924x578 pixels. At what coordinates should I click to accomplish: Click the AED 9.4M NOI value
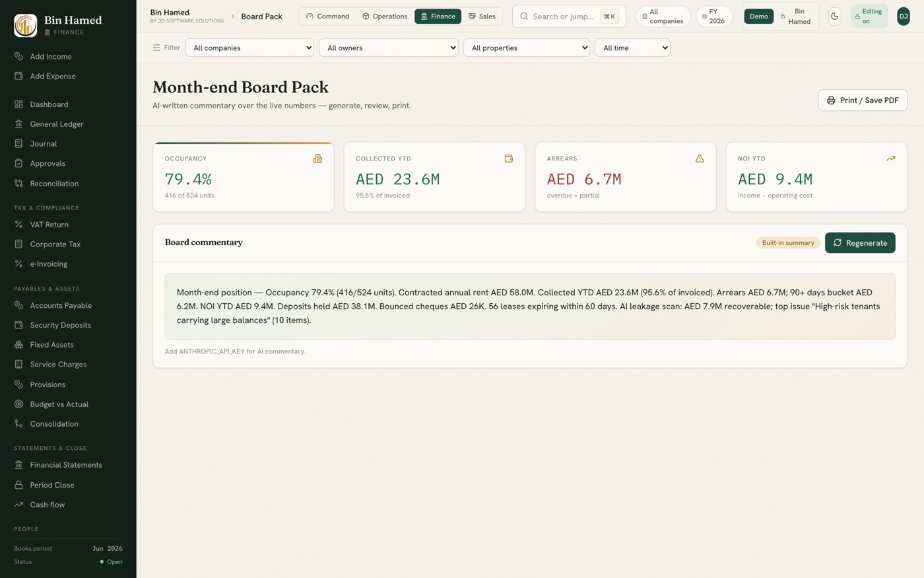775,179
